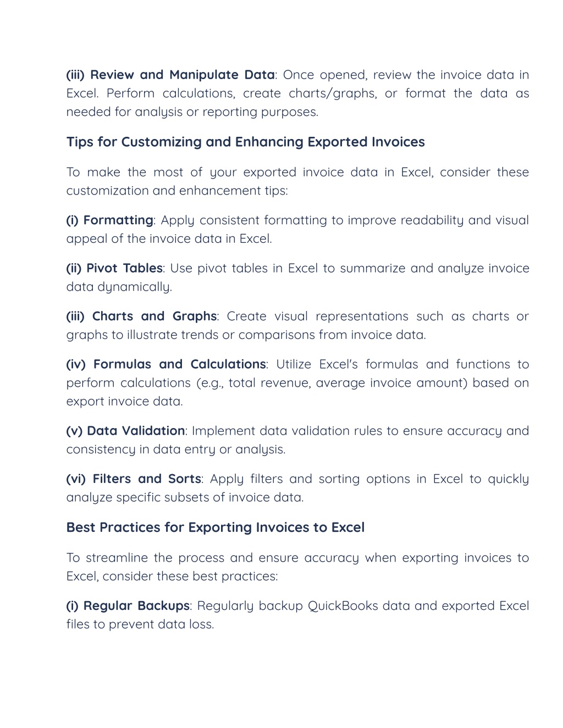Click the '(i) Regular Backups' bold label
This screenshot has height=728, width=563.
pyautogui.click(x=128, y=606)
